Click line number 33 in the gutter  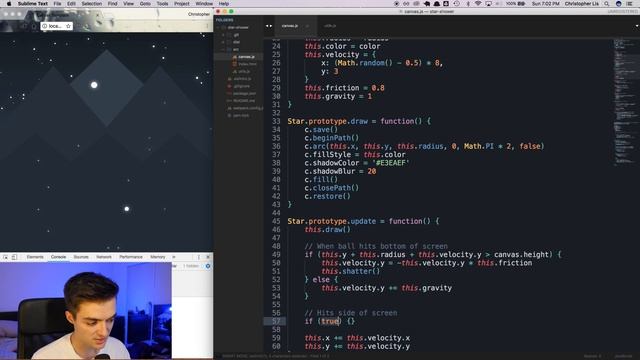click(276, 121)
